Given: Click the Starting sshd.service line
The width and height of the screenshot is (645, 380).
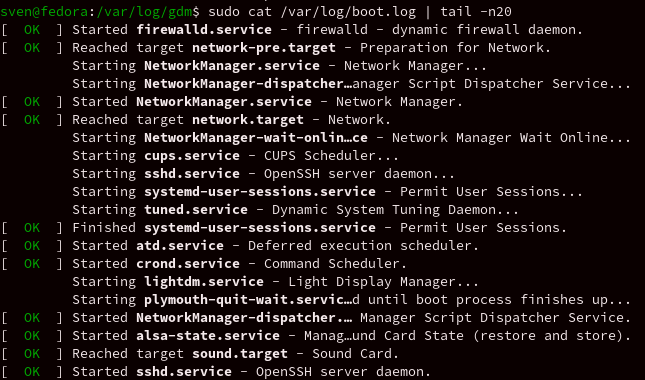Looking at the screenshot, I should pyautogui.click(x=263, y=174).
